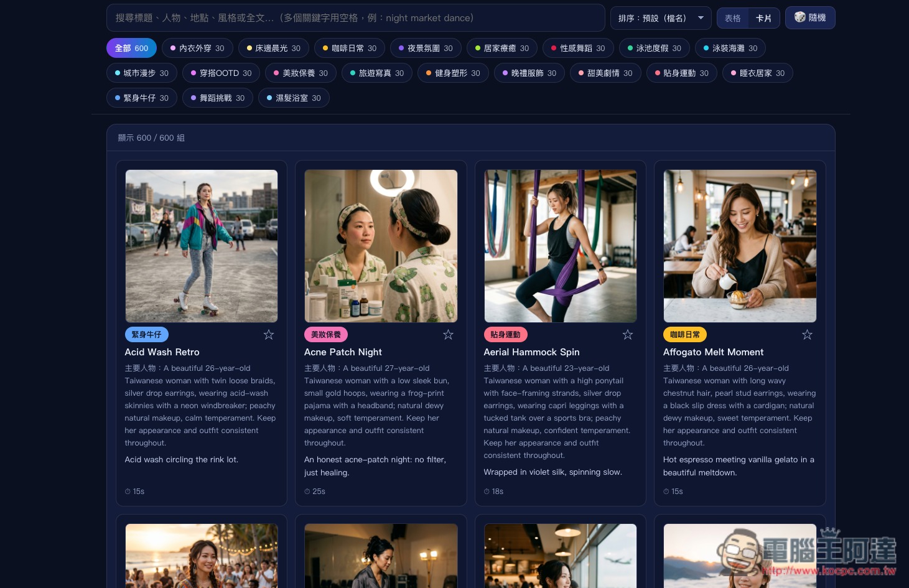Image resolution: width=909 pixels, height=588 pixels.
Task: Filter by 濕髮浴室 chip
Action: [x=294, y=98]
